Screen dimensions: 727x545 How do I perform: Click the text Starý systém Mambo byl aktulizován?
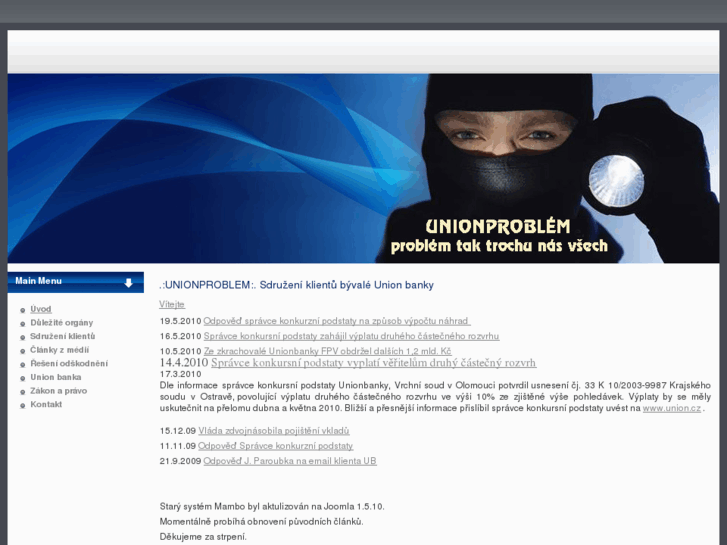tap(272, 506)
